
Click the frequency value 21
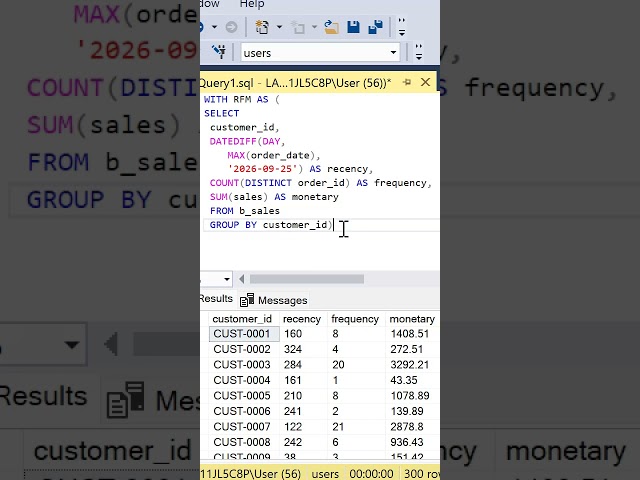(338, 427)
